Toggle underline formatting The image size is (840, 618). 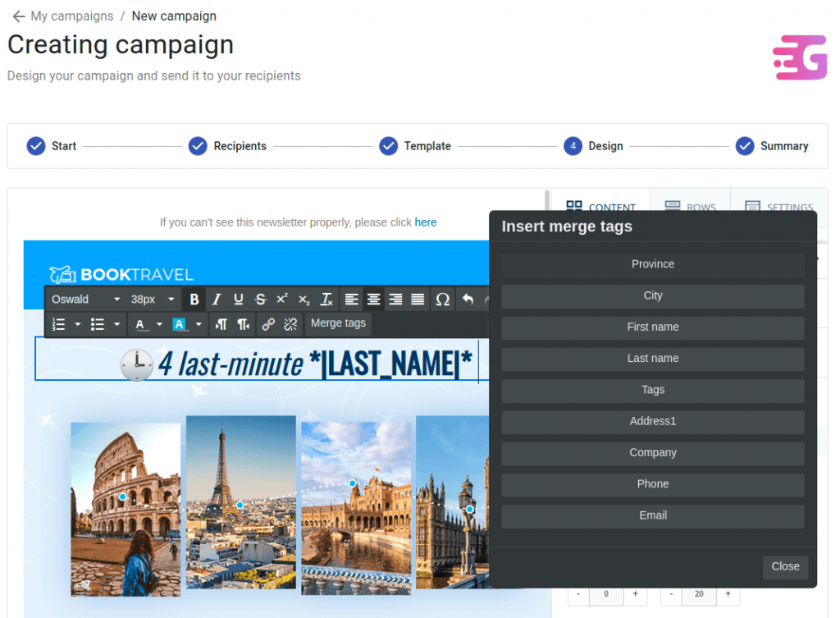(x=239, y=300)
